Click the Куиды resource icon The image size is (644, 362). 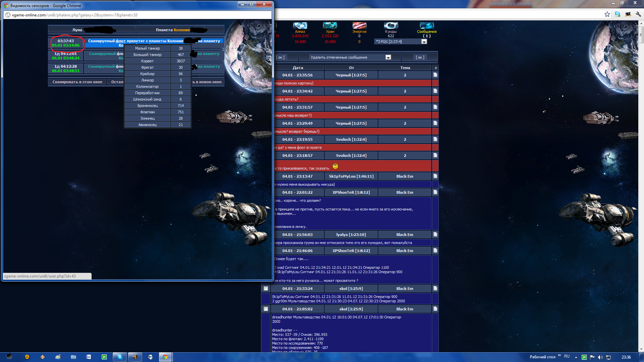(x=391, y=26)
